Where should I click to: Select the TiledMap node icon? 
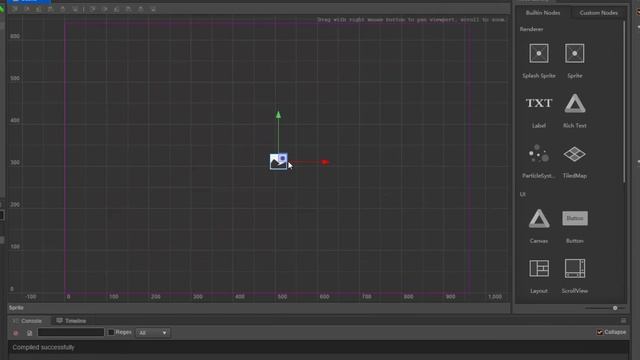click(x=575, y=154)
